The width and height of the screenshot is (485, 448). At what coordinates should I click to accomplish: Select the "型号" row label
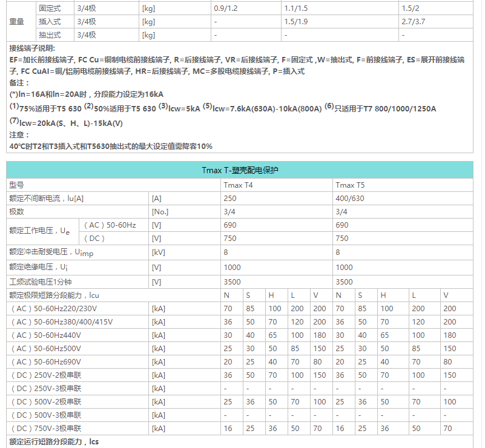coord(16,185)
